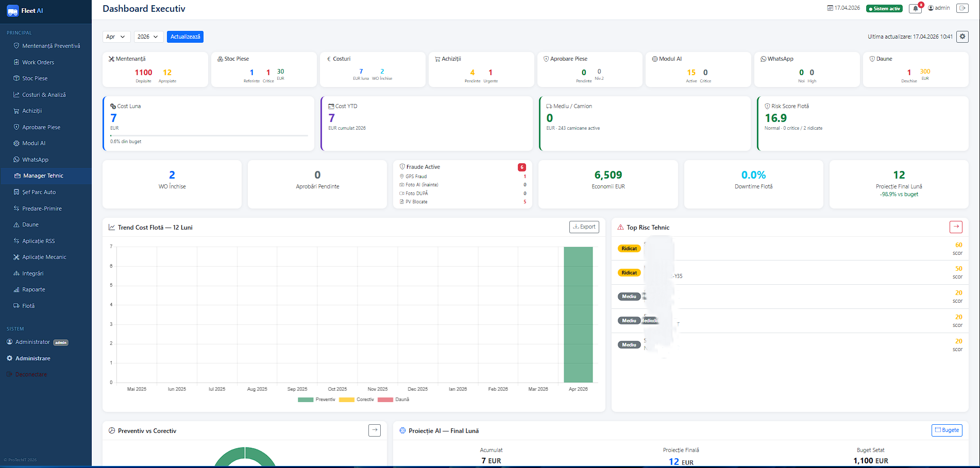
Task: Click the admin user icon
Action: click(931, 8)
